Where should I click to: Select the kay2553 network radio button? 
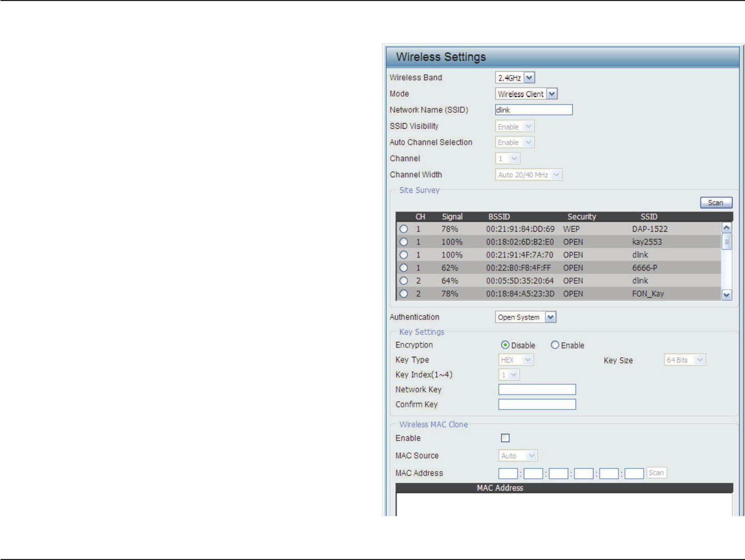coord(404,242)
